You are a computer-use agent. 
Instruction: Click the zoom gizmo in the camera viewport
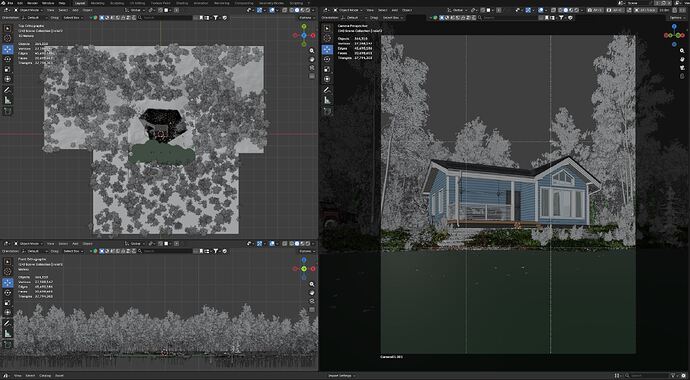(x=682, y=51)
